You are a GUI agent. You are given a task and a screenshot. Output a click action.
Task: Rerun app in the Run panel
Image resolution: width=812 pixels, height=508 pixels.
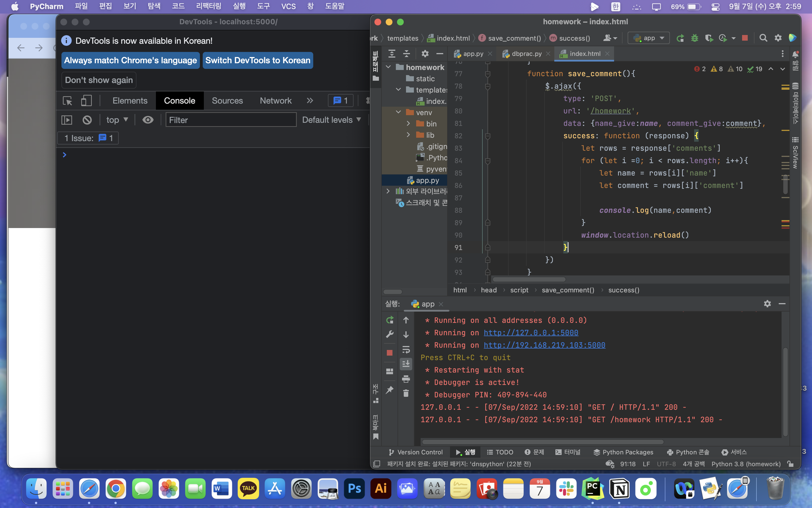click(x=390, y=320)
